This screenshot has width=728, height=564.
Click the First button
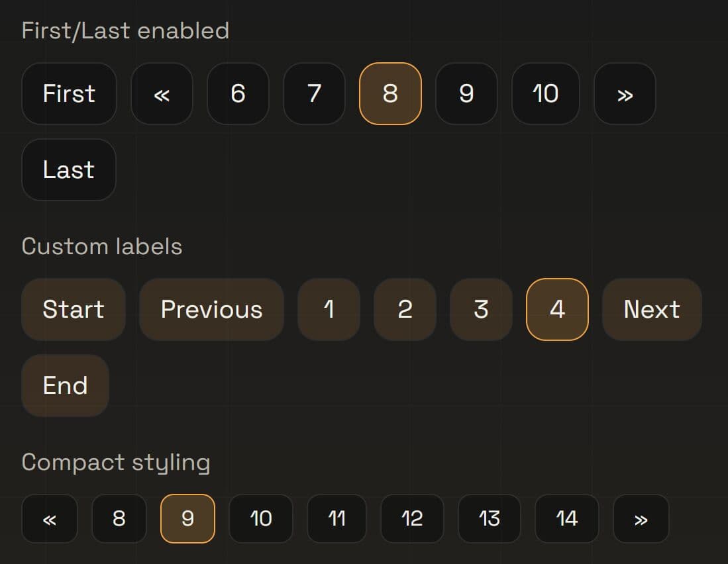(x=68, y=94)
